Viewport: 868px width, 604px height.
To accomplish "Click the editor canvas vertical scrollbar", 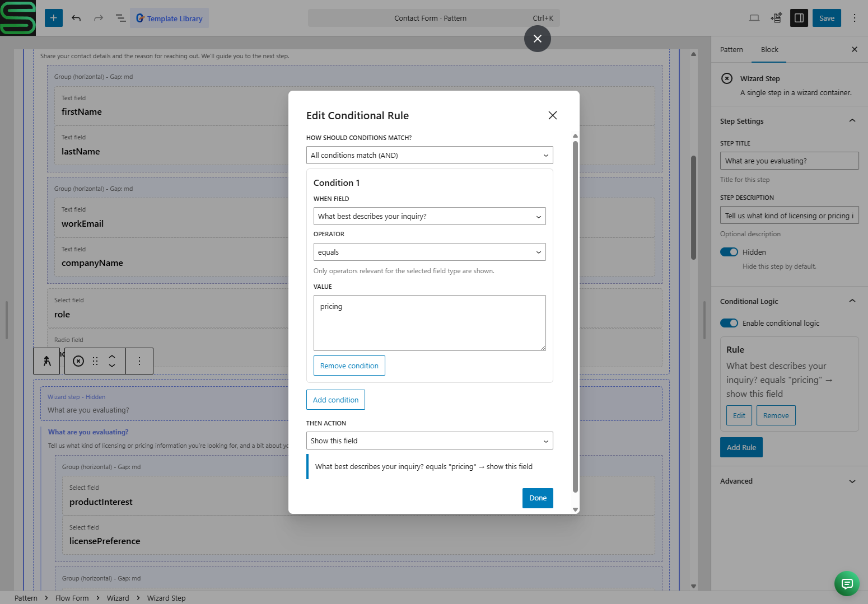I will point(693,207).
